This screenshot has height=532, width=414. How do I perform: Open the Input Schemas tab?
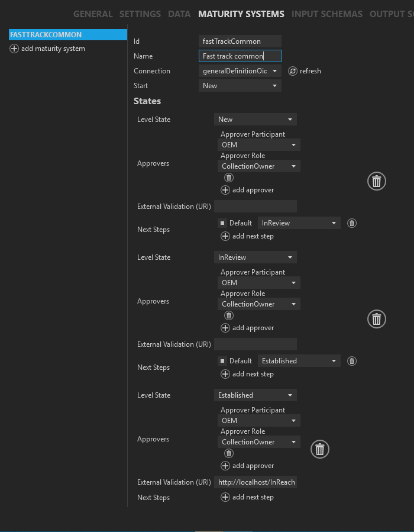click(326, 14)
